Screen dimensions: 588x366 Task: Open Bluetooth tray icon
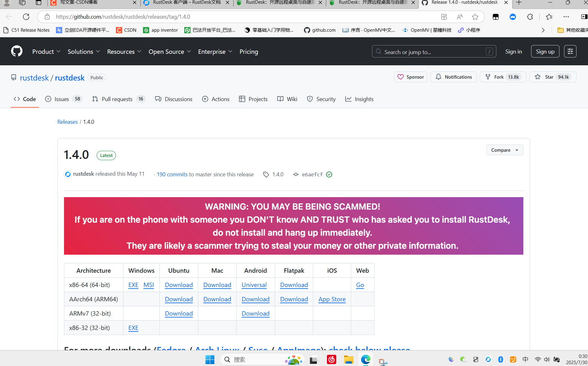[500, 359]
